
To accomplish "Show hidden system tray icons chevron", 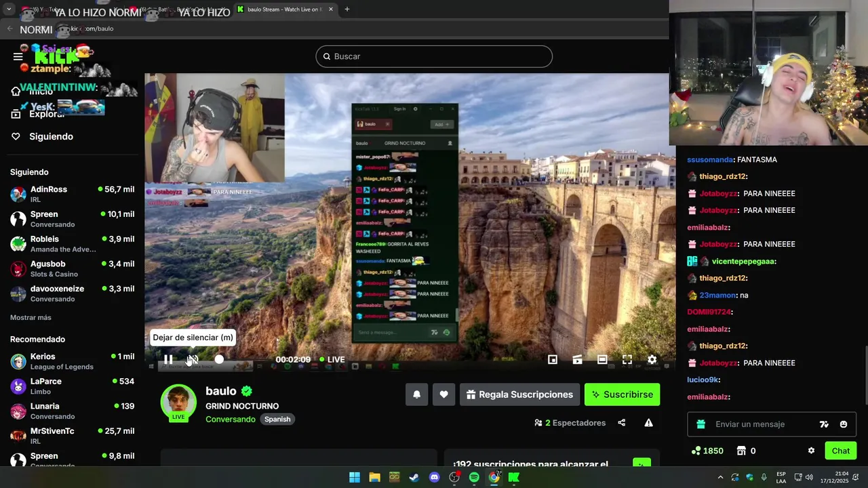I will [x=720, y=477].
